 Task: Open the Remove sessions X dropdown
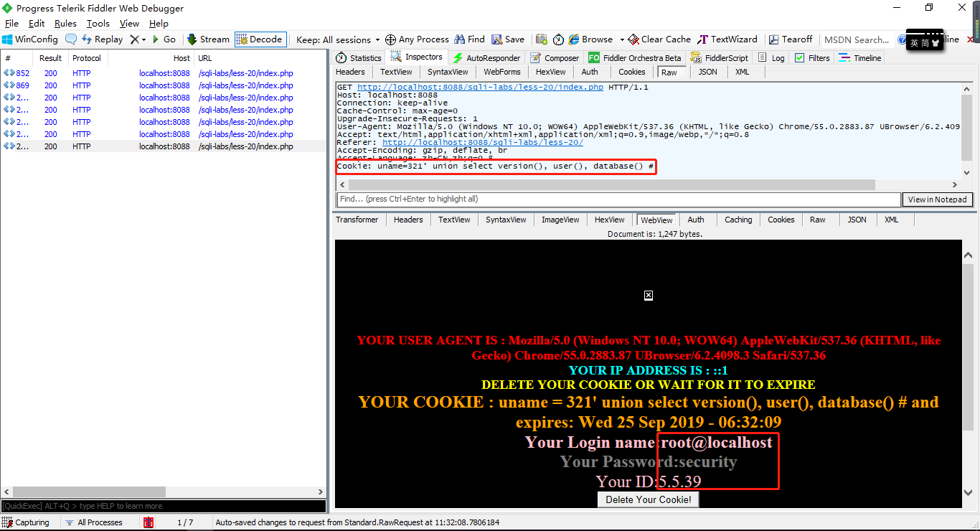(138, 39)
